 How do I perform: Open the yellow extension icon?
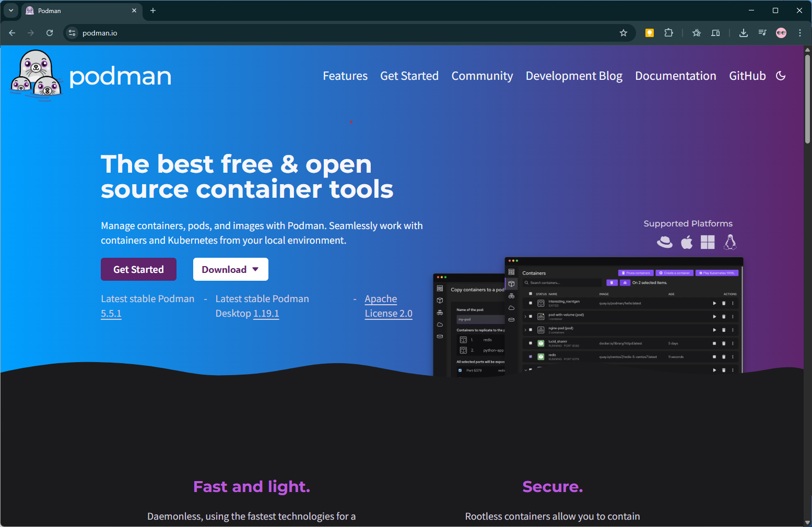click(650, 33)
